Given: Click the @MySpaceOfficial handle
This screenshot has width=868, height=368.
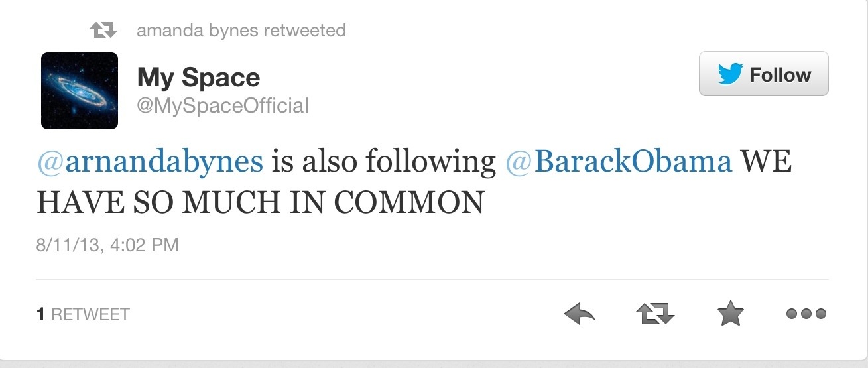Looking at the screenshot, I should coord(223,105).
